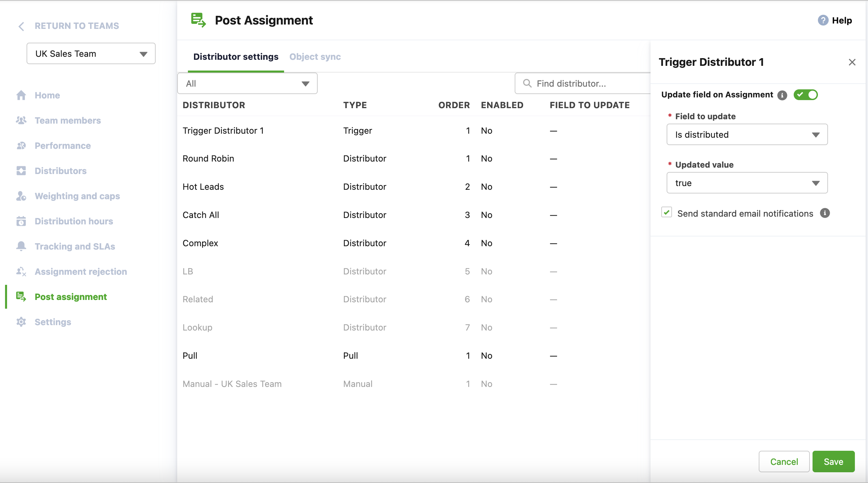This screenshot has width=868, height=483.
Task: Click the TYPE column header
Action: (355, 105)
